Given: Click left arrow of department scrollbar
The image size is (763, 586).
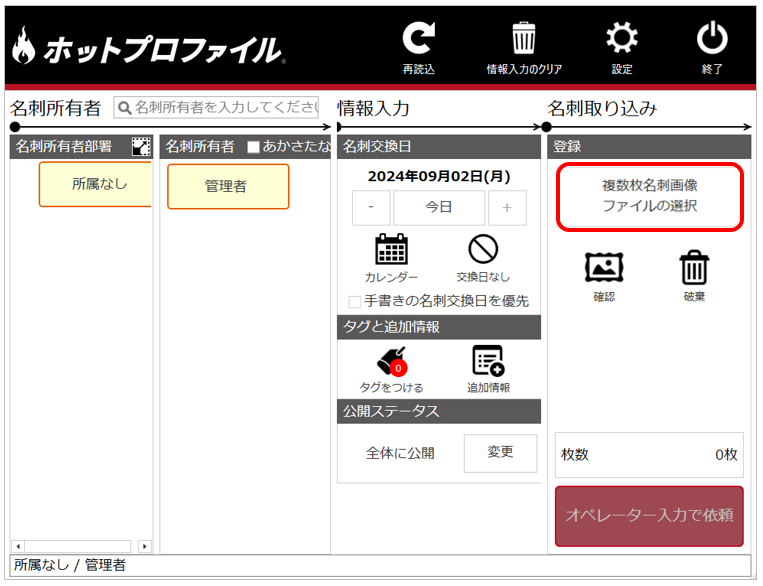Looking at the screenshot, I should click(x=18, y=546).
